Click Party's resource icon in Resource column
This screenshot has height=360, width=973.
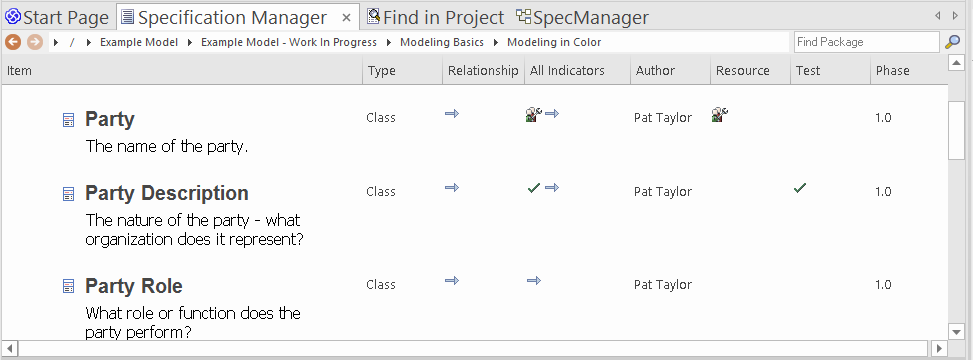[x=720, y=114]
